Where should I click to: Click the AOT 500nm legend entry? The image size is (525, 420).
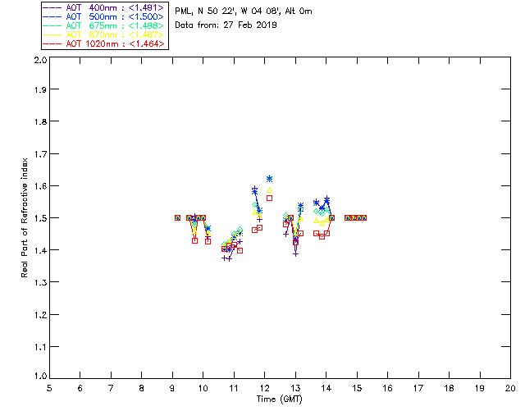(x=103, y=16)
